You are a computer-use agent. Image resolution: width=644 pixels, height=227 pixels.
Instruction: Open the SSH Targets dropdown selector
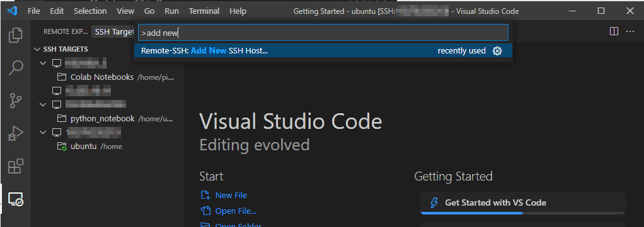click(x=113, y=31)
